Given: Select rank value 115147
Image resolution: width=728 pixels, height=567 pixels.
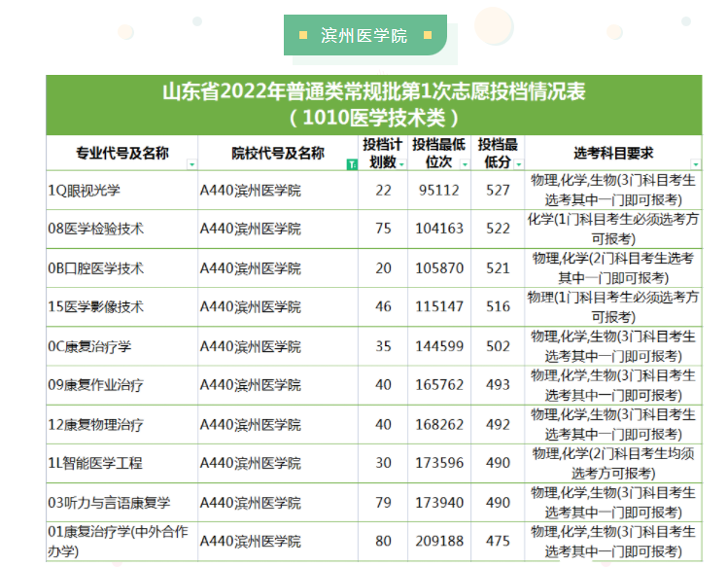Looking at the screenshot, I should (x=439, y=306).
